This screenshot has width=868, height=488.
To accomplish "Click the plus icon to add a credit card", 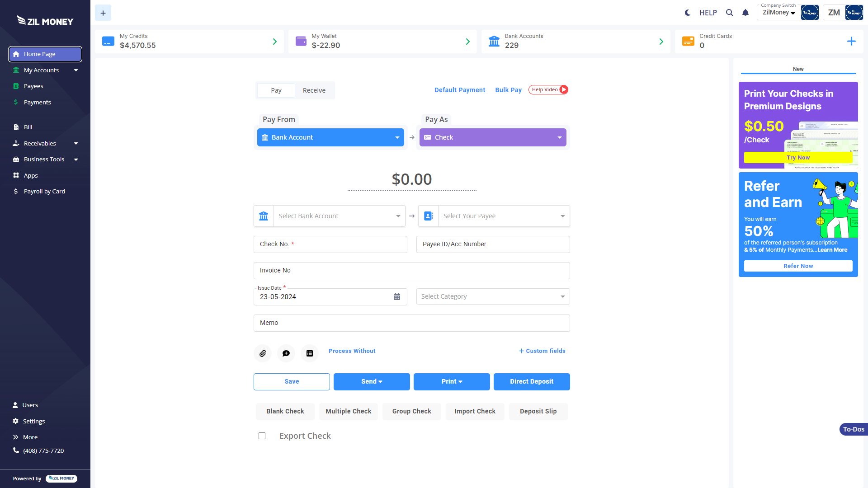I will point(851,42).
